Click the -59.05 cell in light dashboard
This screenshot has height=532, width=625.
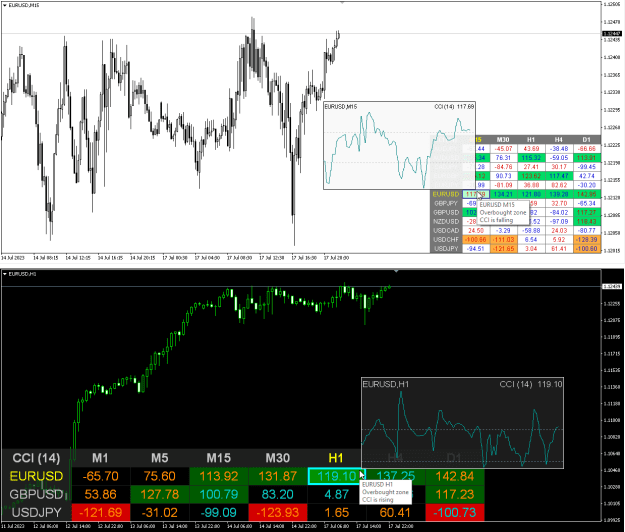[559, 158]
